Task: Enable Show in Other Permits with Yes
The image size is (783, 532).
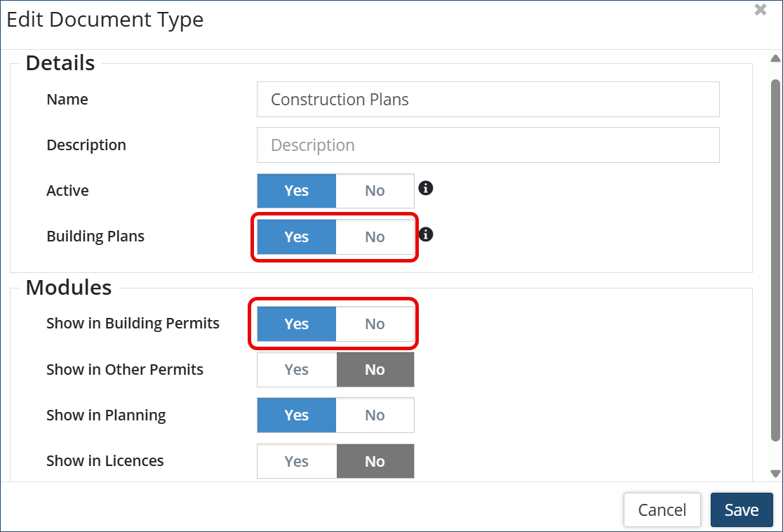Action: tap(297, 370)
